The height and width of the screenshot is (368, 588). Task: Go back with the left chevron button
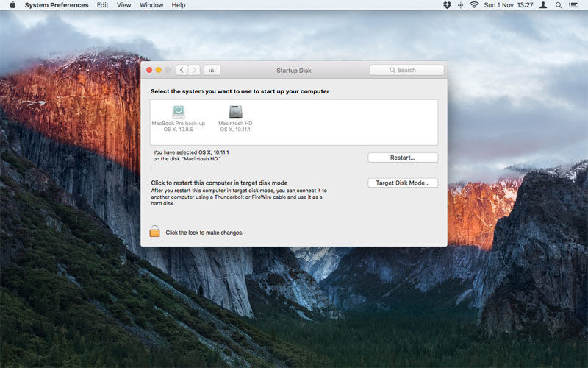[x=182, y=70]
